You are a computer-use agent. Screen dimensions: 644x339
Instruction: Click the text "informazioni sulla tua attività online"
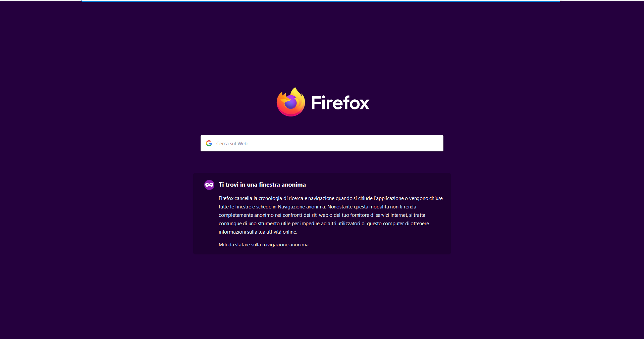point(258,232)
